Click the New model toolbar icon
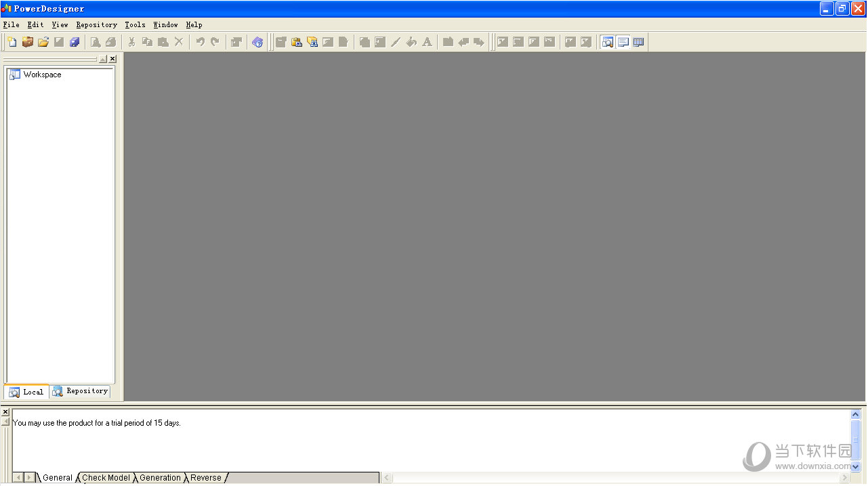Screen dimensions: 868x486 tap(12, 42)
